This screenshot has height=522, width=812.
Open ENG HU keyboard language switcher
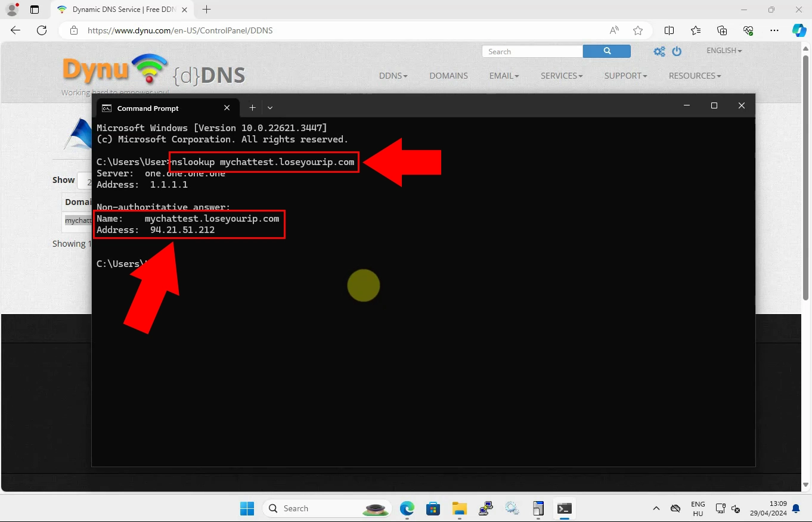click(x=698, y=508)
